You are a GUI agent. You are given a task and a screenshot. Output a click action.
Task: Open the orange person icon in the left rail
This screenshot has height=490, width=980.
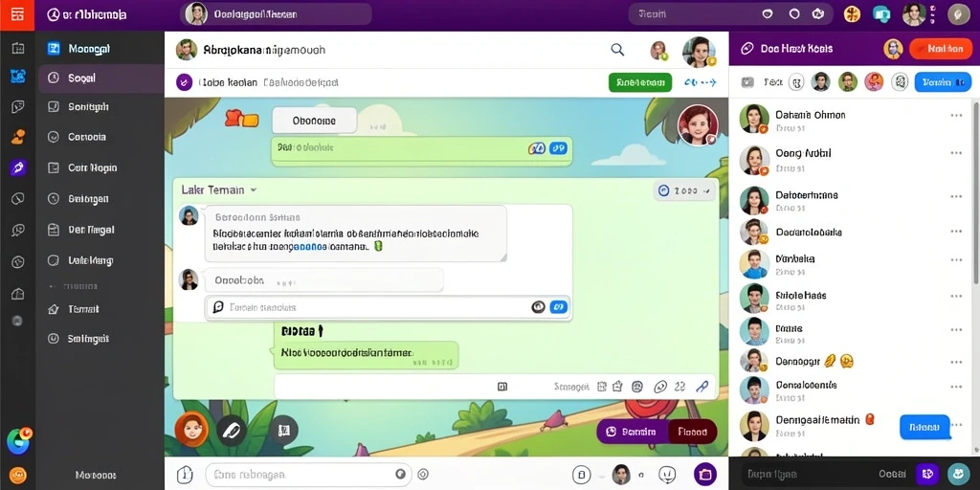[17, 137]
